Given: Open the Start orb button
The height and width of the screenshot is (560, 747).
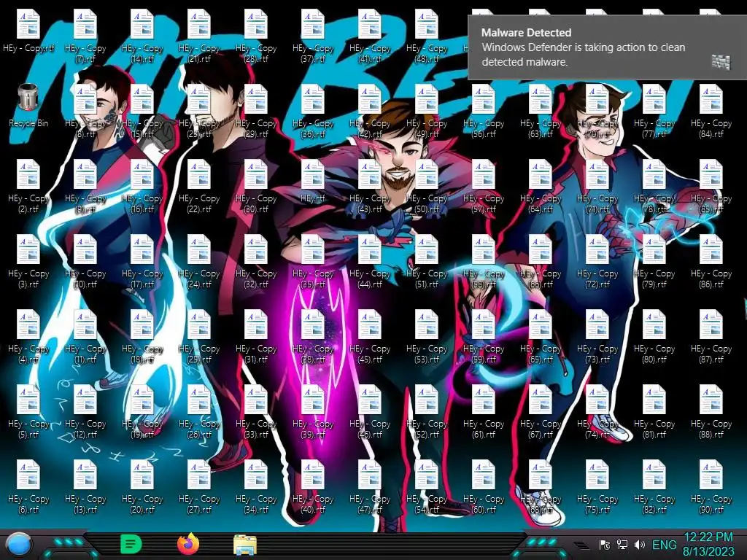Looking at the screenshot, I should pyautogui.click(x=19, y=544).
